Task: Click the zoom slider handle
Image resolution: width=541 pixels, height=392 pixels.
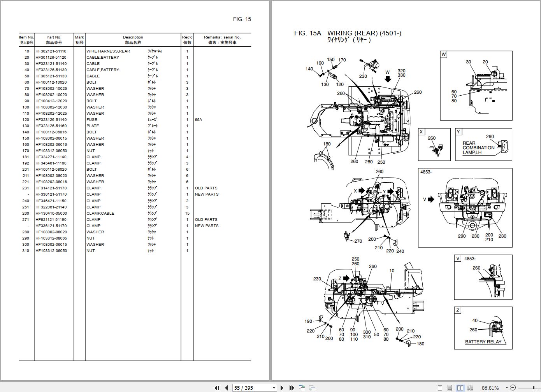Action: point(534,387)
